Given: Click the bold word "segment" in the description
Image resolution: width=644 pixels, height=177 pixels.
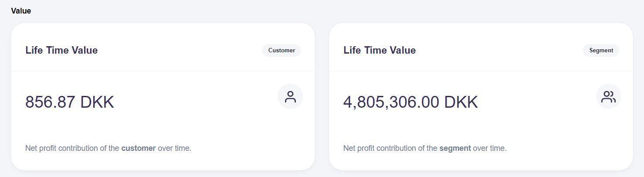Looking at the screenshot, I should point(455,148).
